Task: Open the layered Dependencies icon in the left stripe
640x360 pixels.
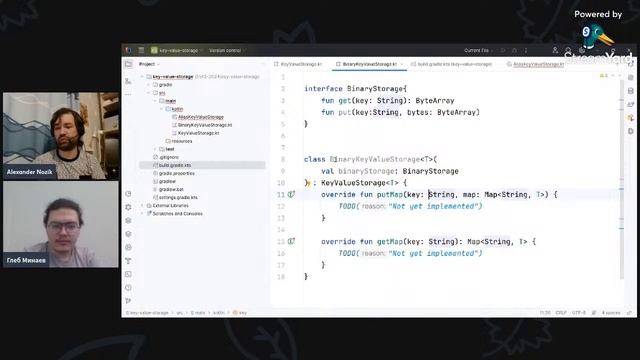Action: [x=129, y=234]
